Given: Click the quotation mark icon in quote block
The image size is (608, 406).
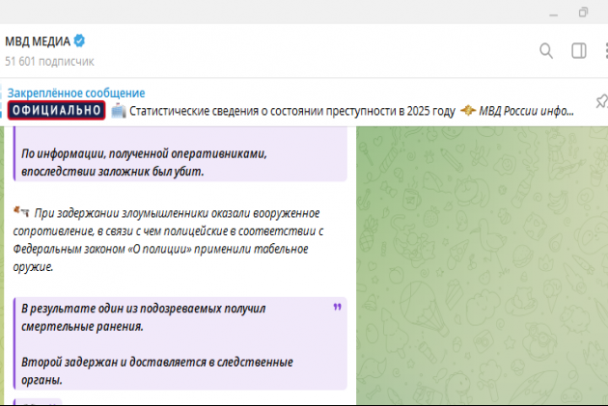Looking at the screenshot, I should pyautogui.click(x=336, y=308).
